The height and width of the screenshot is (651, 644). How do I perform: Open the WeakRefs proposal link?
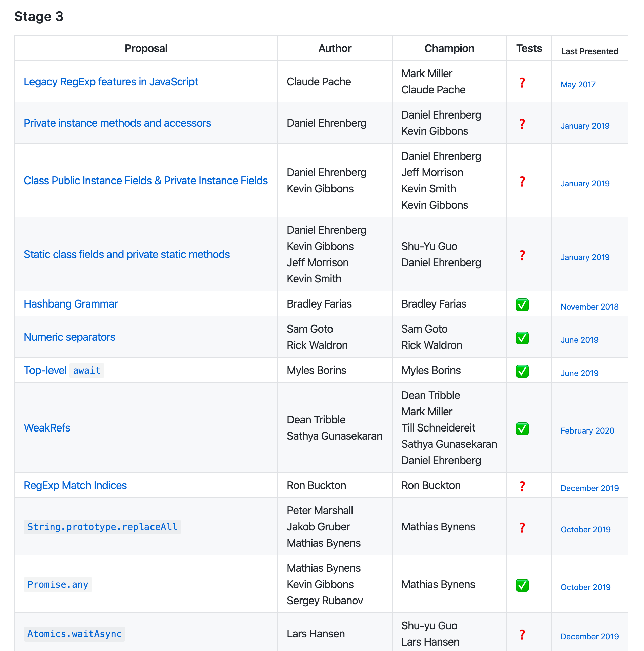coord(47,428)
